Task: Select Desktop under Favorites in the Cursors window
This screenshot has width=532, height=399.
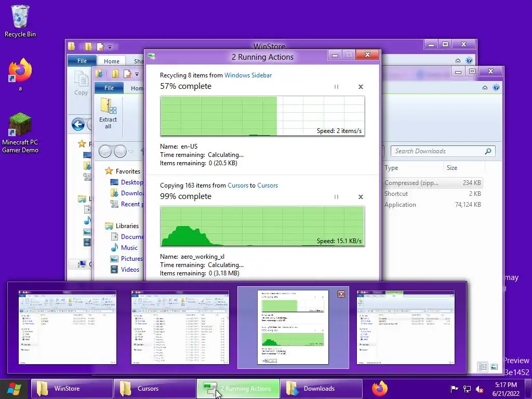Action: [x=131, y=182]
